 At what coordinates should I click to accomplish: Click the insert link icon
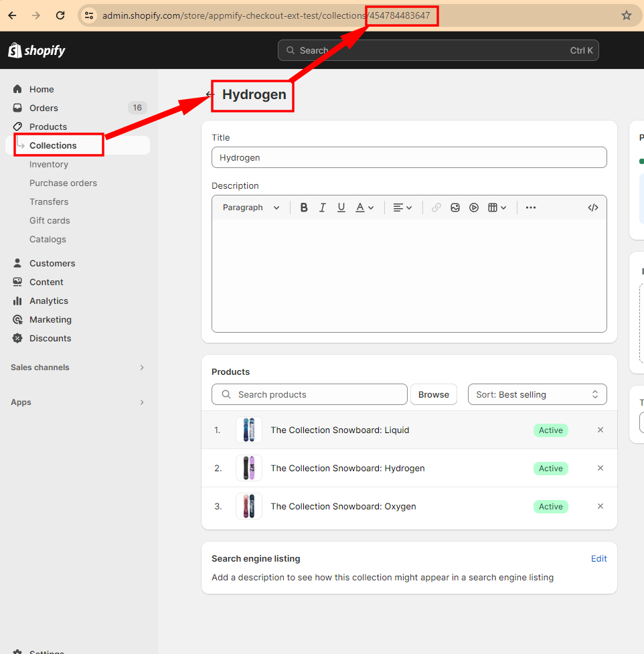tap(436, 208)
